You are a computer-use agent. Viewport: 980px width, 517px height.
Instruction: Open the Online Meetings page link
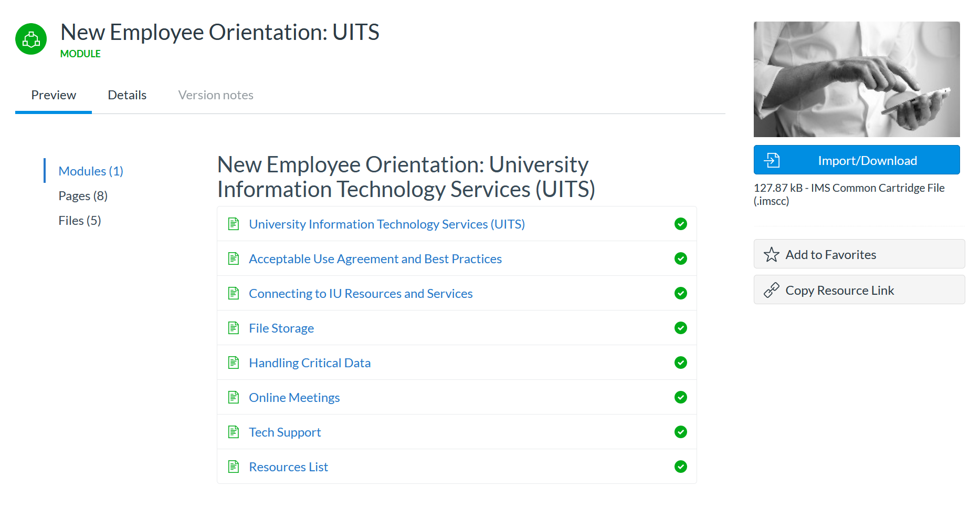point(294,397)
